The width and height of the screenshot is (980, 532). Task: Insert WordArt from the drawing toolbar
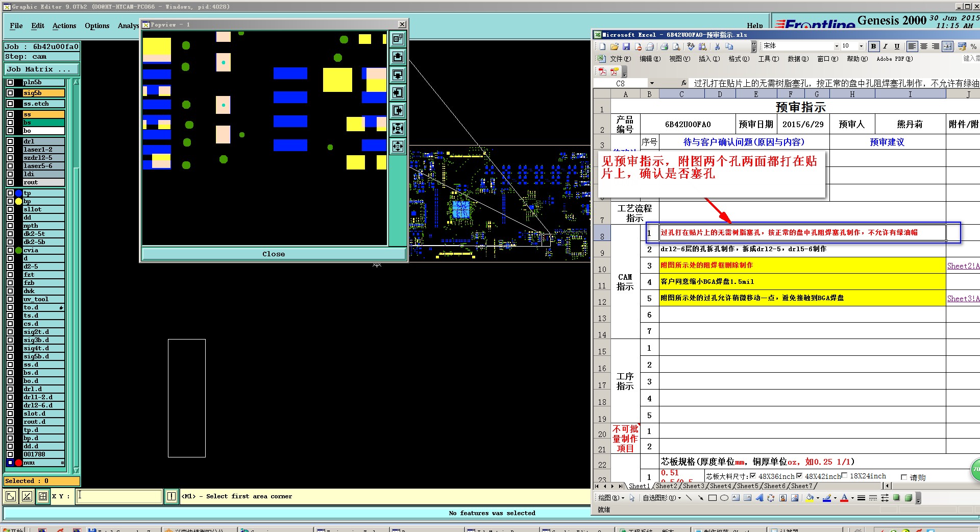tap(759, 498)
